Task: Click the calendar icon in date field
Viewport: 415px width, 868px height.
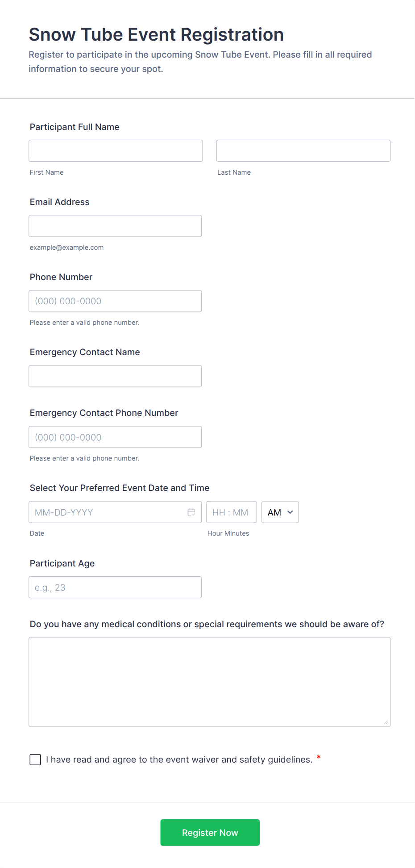Action: [x=191, y=512]
